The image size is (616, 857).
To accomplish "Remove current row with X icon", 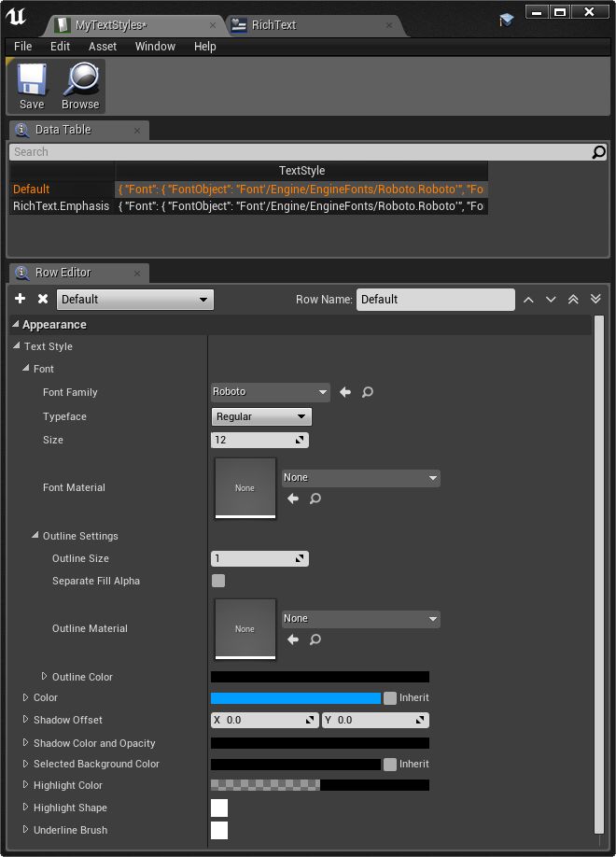I will 43,299.
